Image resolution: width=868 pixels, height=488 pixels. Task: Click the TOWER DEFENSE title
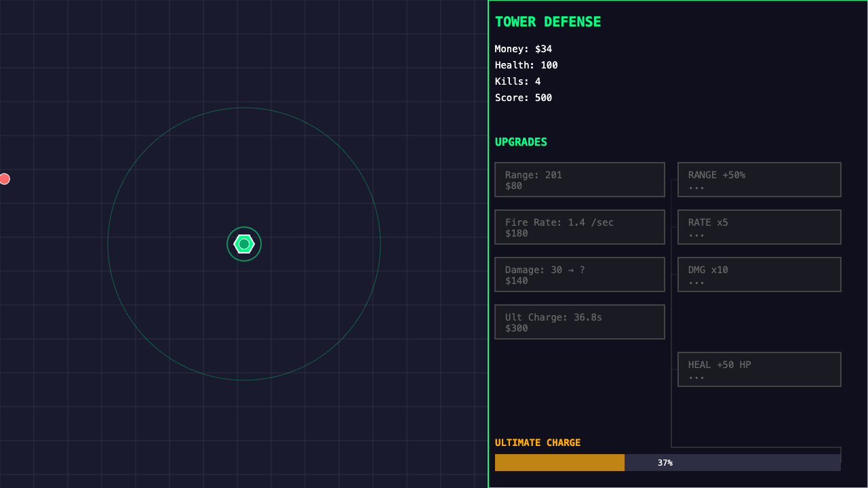547,21
